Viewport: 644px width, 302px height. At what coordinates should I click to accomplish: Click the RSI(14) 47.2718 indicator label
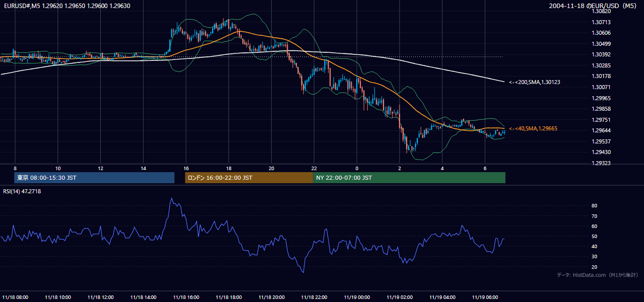click(22, 191)
